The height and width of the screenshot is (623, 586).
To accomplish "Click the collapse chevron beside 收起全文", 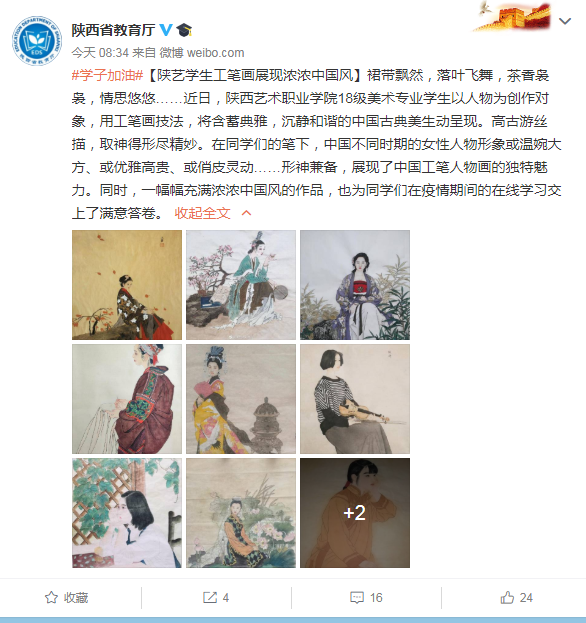I will pyautogui.click(x=246, y=213).
